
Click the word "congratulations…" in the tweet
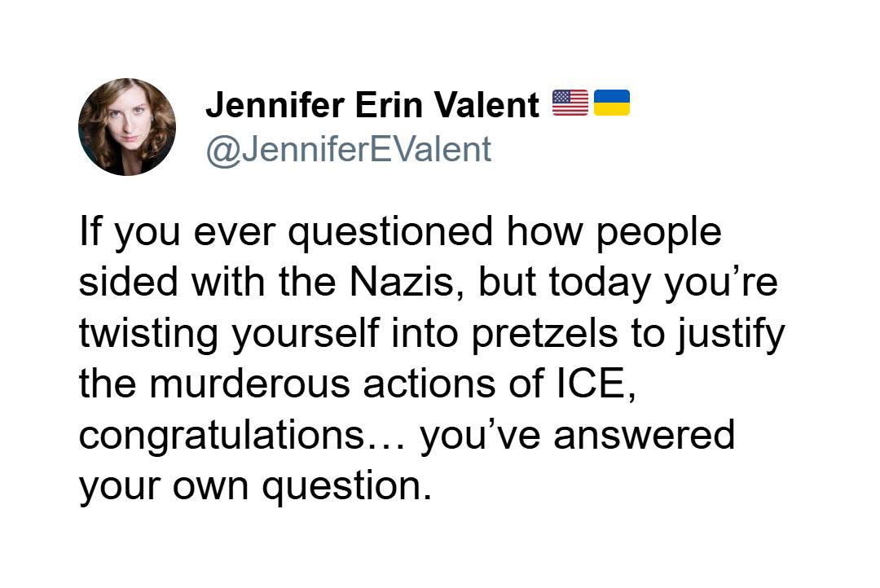(242, 434)
